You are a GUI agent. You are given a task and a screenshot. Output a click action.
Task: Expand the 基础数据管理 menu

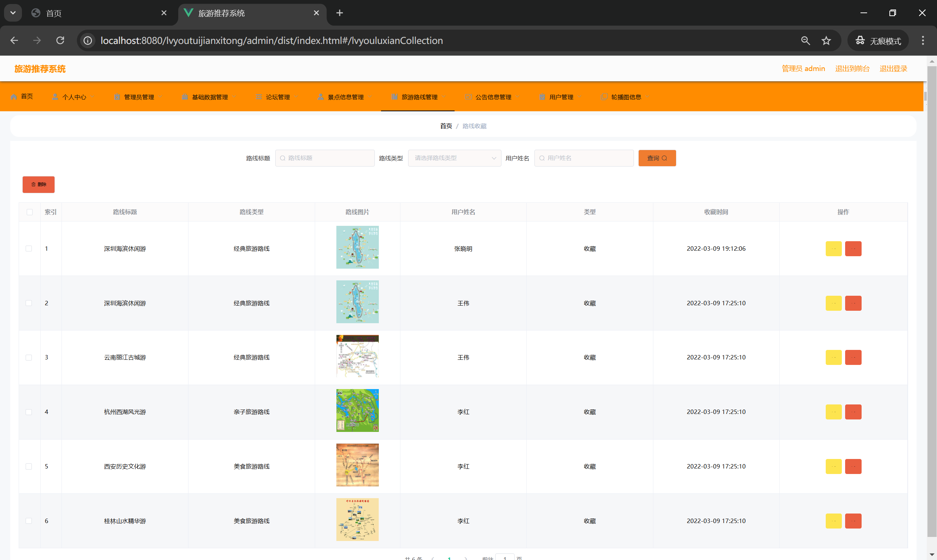click(x=209, y=97)
